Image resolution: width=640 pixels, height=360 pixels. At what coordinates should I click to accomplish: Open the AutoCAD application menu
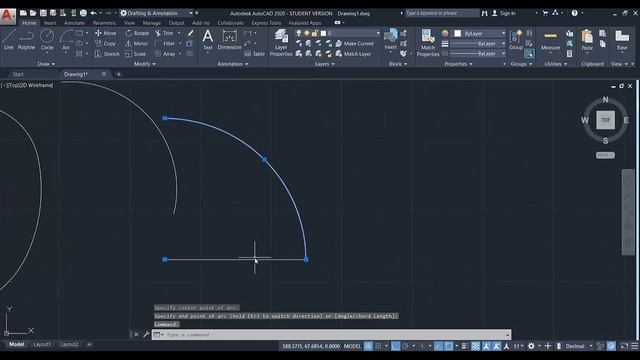click(7, 16)
